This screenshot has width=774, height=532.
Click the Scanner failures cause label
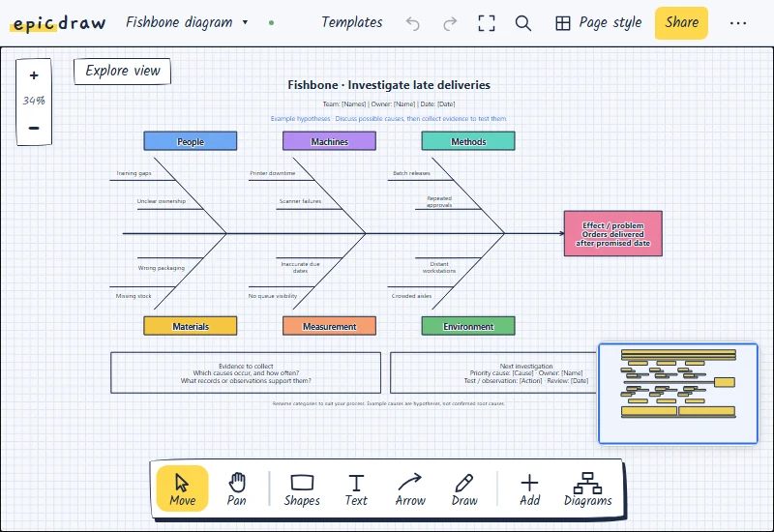point(300,201)
